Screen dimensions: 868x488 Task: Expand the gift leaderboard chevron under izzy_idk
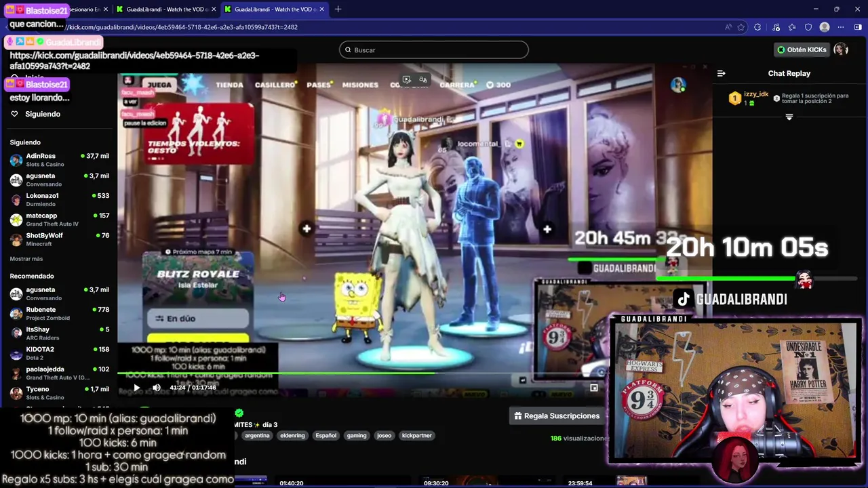click(x=789, y=117)
